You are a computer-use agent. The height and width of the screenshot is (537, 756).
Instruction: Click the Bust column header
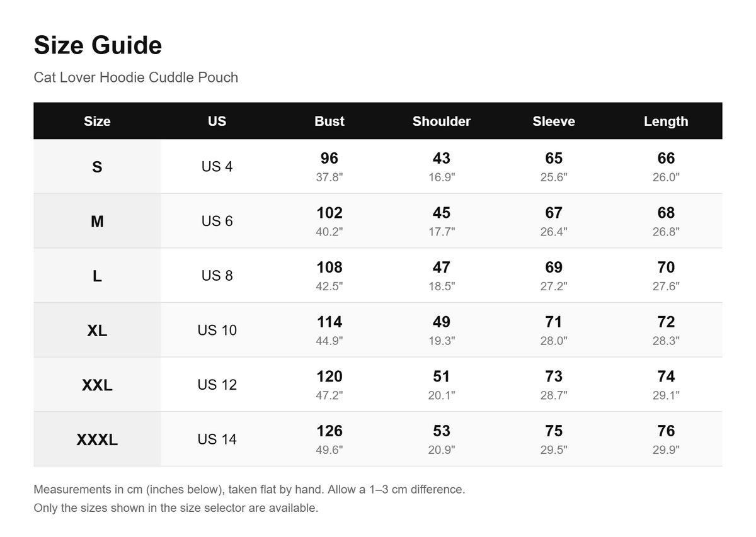click(x=329, y=122)
